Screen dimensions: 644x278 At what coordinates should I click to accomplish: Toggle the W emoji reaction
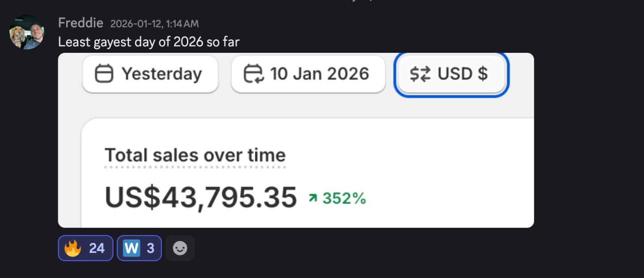(x=131, y=248)
